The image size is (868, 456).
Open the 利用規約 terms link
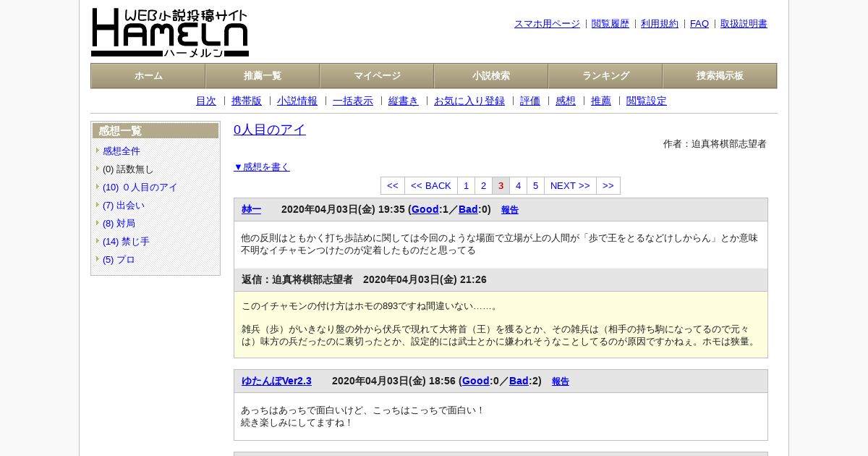(x=660, y=23)
